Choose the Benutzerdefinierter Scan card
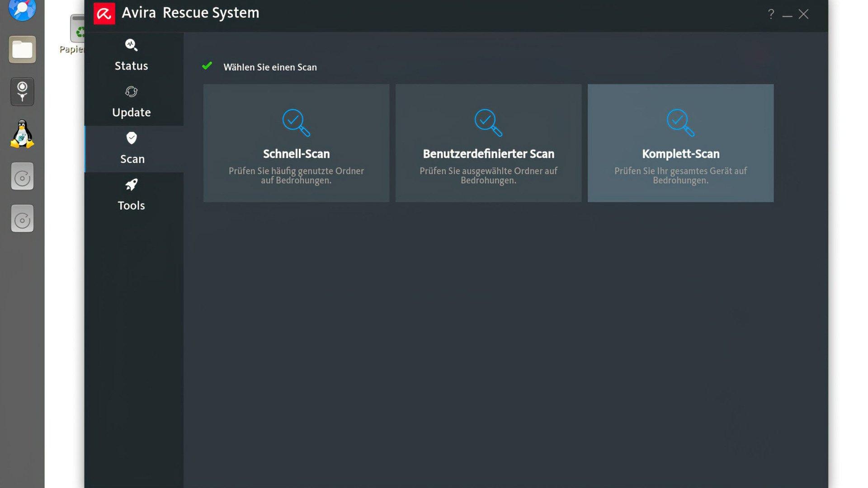Screen dimensions: 868x488 (x=488, y=143)
